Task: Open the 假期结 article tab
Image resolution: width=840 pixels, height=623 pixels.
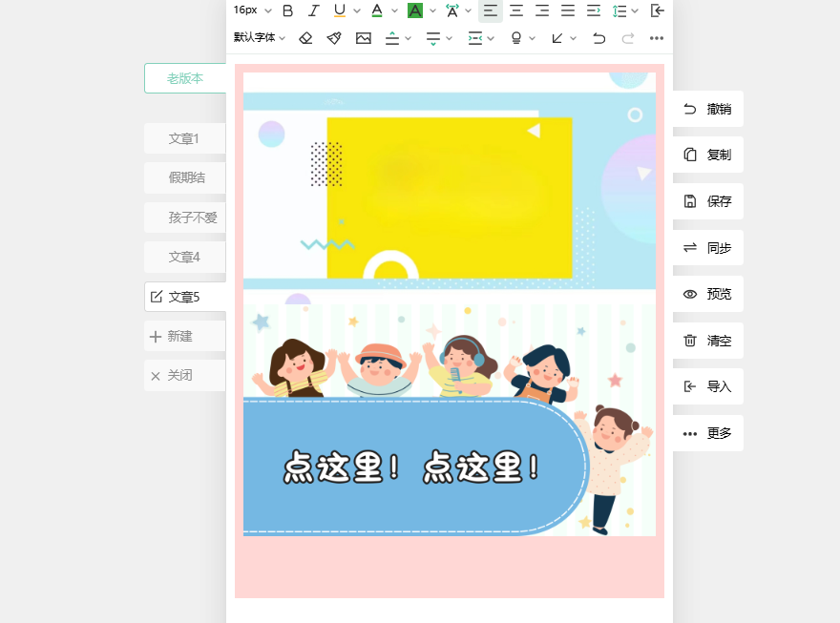Action: click(x=185, y=177)
